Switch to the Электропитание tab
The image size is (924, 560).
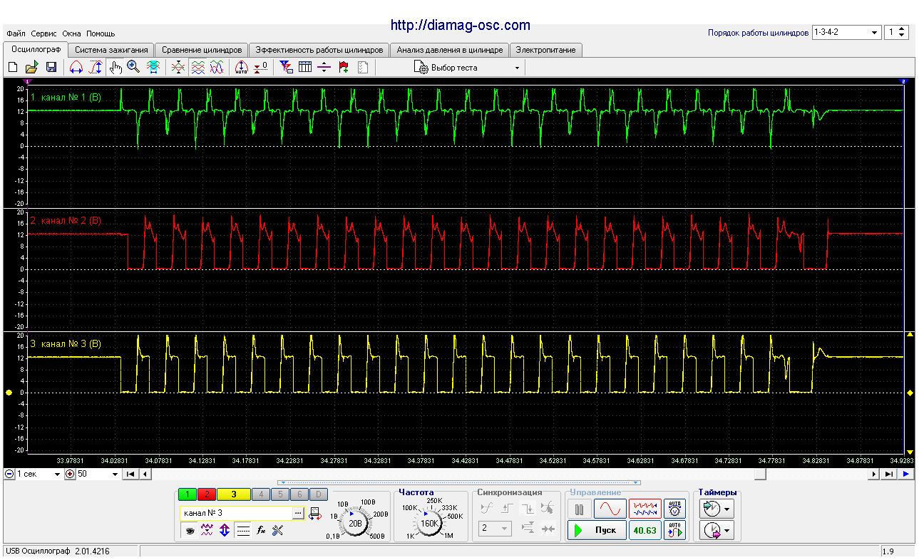click(x=546, y=50)
